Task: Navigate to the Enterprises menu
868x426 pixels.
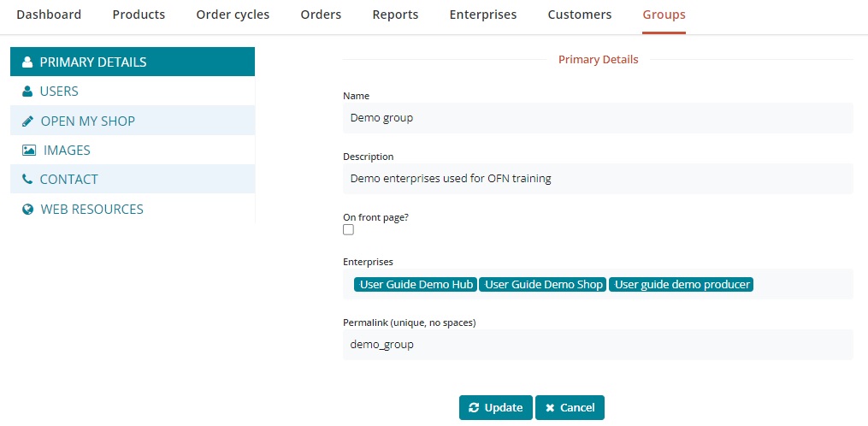Action: 482,15
